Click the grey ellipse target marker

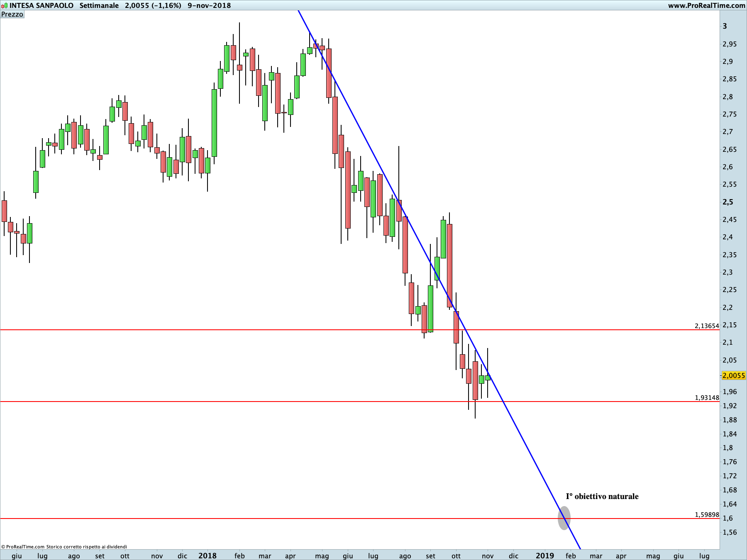point(564,518)
